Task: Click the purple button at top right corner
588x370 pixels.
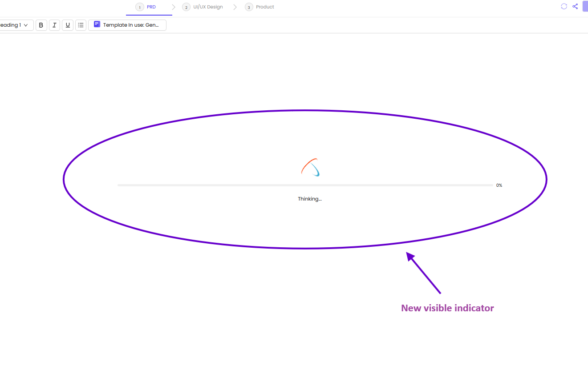Action: pos(585,6)
